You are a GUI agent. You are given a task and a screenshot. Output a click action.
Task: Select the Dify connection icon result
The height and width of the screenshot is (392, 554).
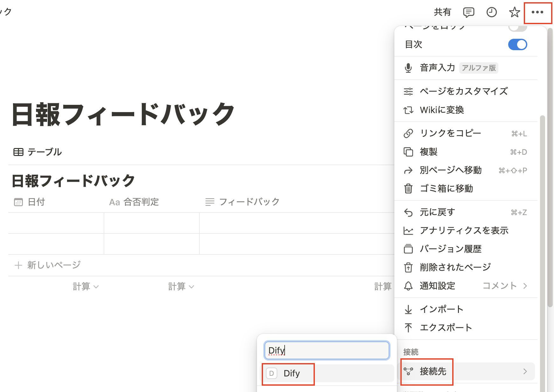(272, 373)
